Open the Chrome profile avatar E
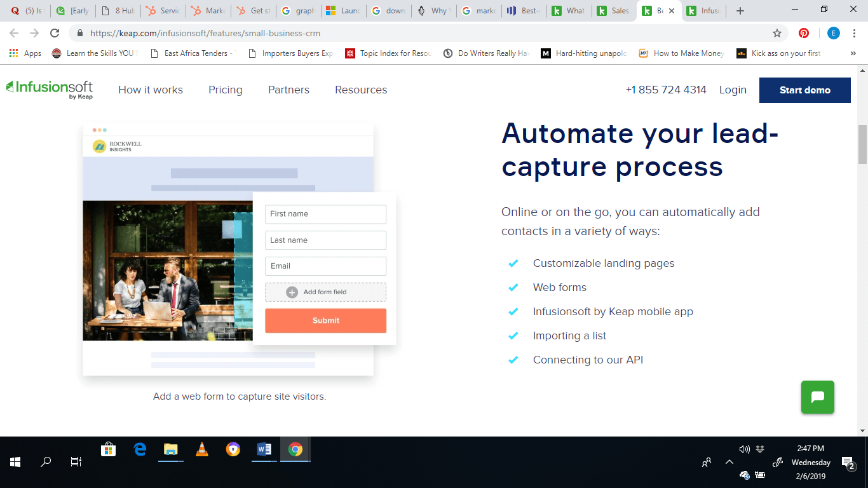Viewport: 868px width, 488px height. (x=833, y=33)
